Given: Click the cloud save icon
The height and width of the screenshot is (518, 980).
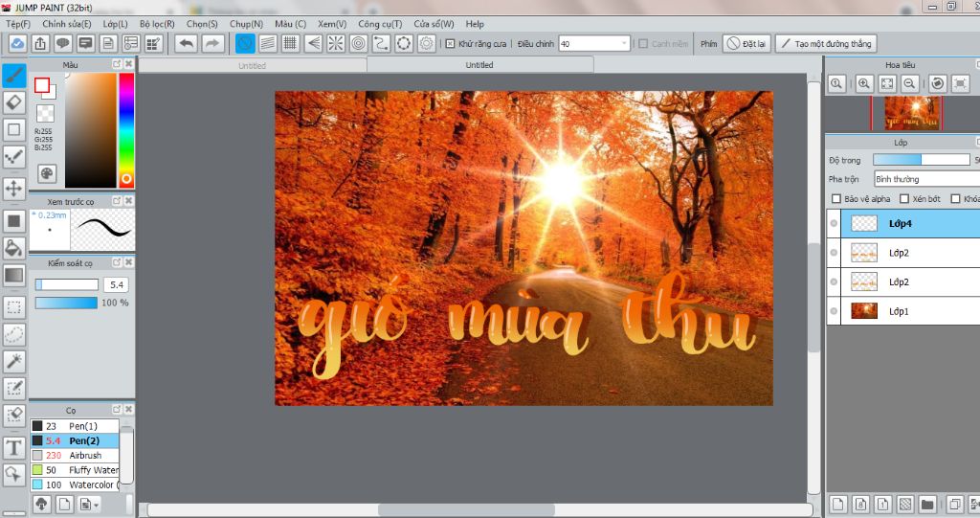Looking at the screenshot, I should 17,44.
